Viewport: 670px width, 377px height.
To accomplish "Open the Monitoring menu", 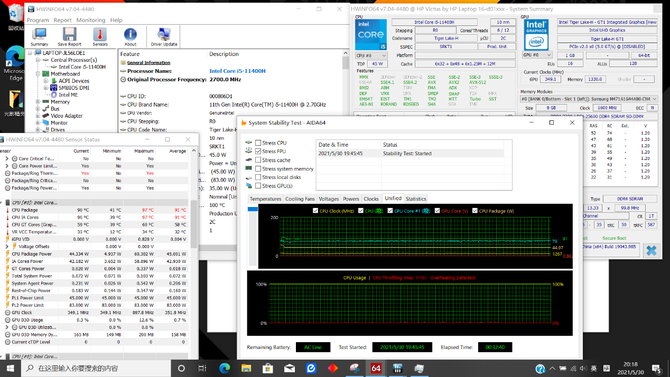I will 91,20.
